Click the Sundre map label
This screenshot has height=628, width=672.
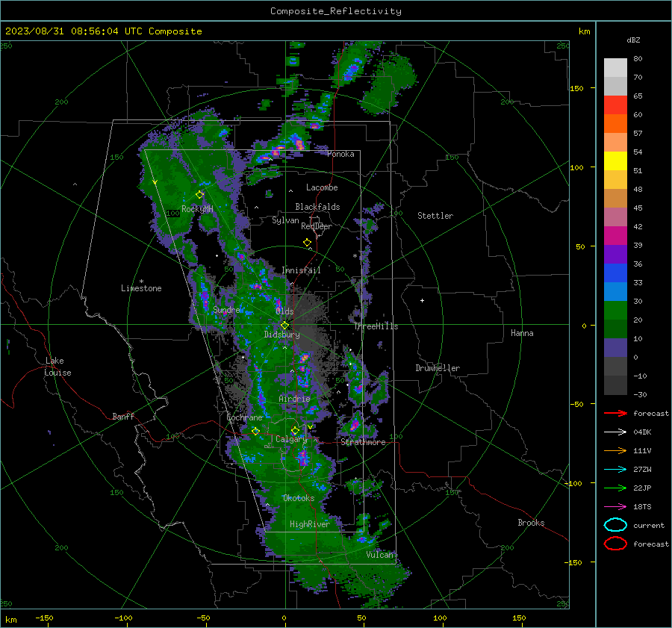226,309
